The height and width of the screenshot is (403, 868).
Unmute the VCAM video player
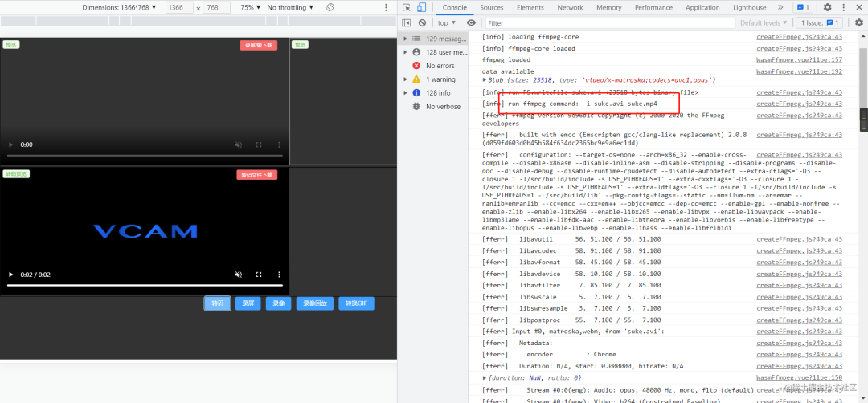click(x=238, y=275)
